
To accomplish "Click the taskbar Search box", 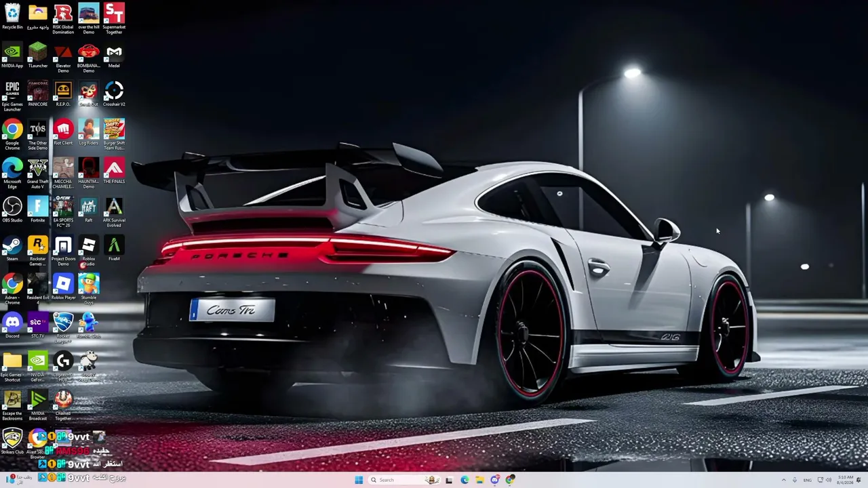I will pos(404,480).
